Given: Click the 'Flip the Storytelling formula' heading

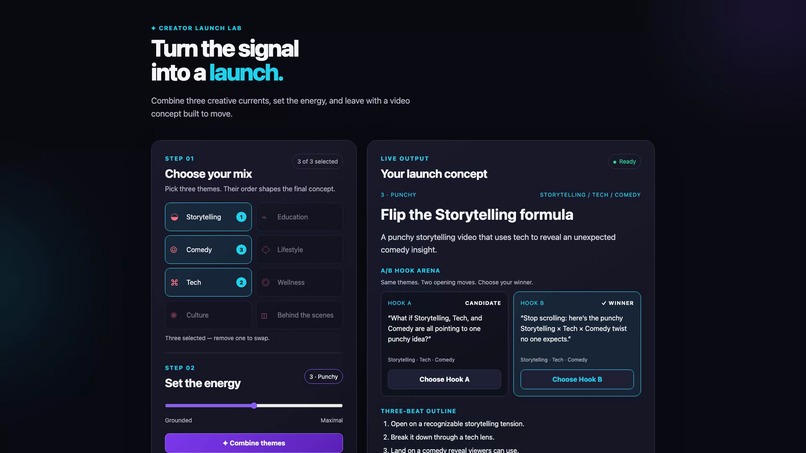Looking at the screenshot, I should coord(477,214).
